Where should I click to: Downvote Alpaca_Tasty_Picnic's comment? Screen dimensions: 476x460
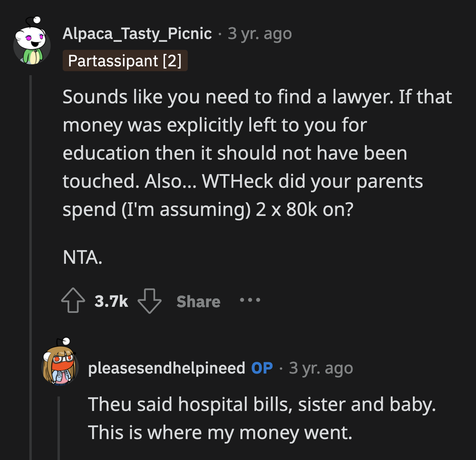(x=149, y=302)
